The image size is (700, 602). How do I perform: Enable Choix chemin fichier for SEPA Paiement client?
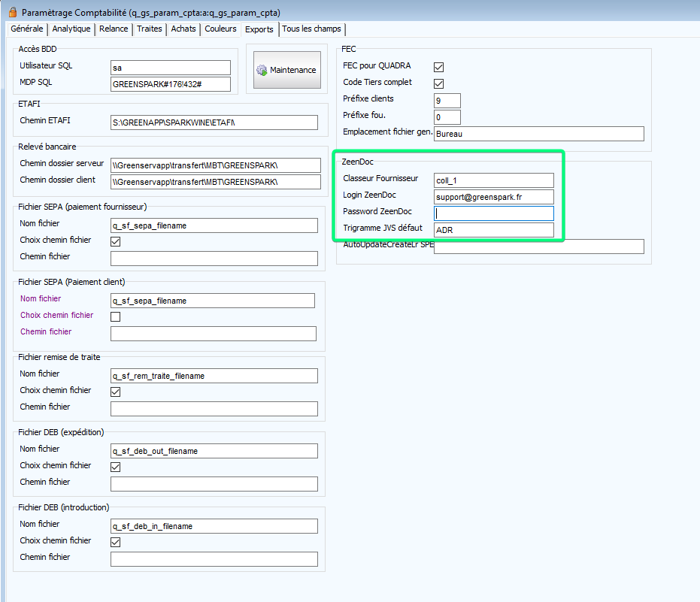pyautogui.click(x=116, y=316)
